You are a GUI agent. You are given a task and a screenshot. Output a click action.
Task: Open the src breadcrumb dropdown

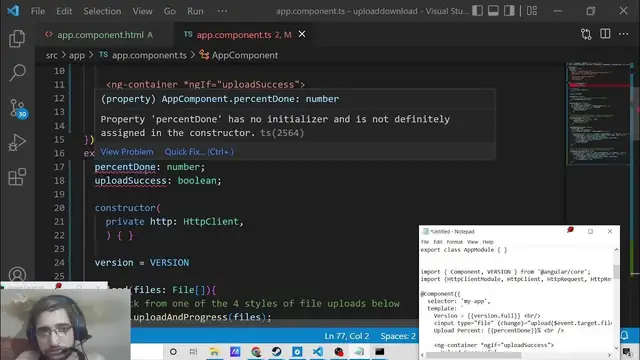[51, 55]
